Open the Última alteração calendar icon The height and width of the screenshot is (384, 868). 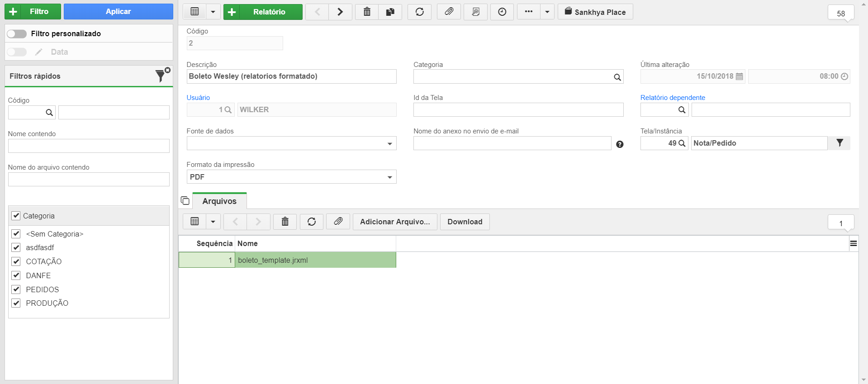point(740,76)
